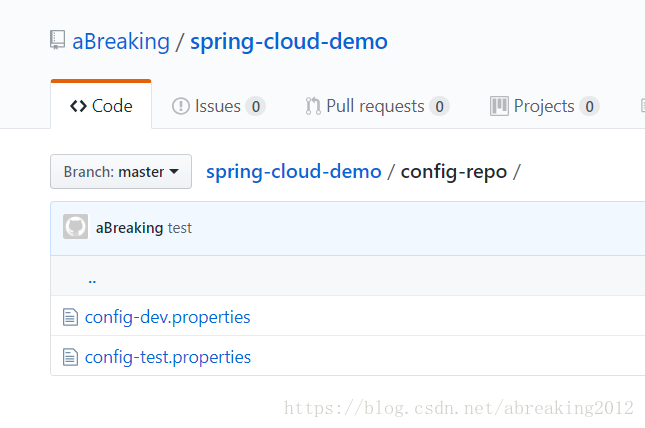Switch to the Pull requests tab
645x428 pixels.
tap(377, 106)
